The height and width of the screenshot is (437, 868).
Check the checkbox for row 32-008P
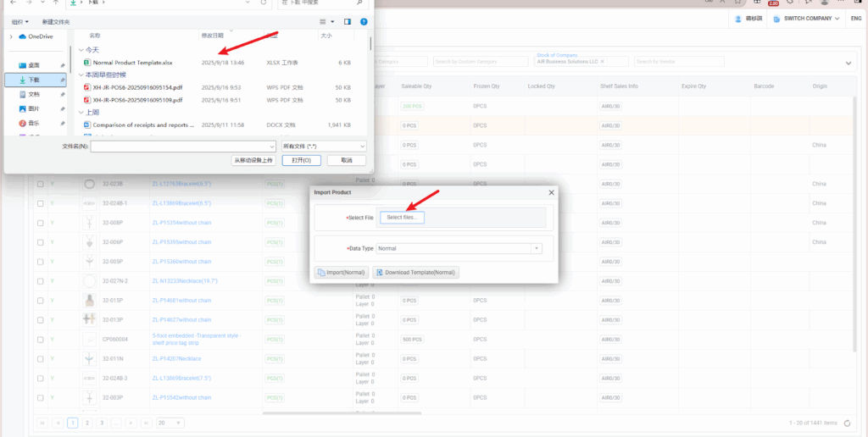tap(39, 223)
